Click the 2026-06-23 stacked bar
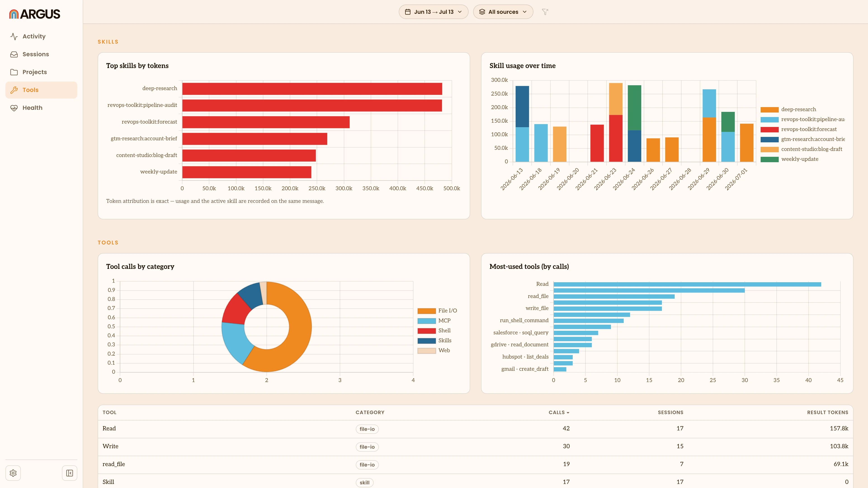This screenshot has width=868, height=488. [616, 122]
